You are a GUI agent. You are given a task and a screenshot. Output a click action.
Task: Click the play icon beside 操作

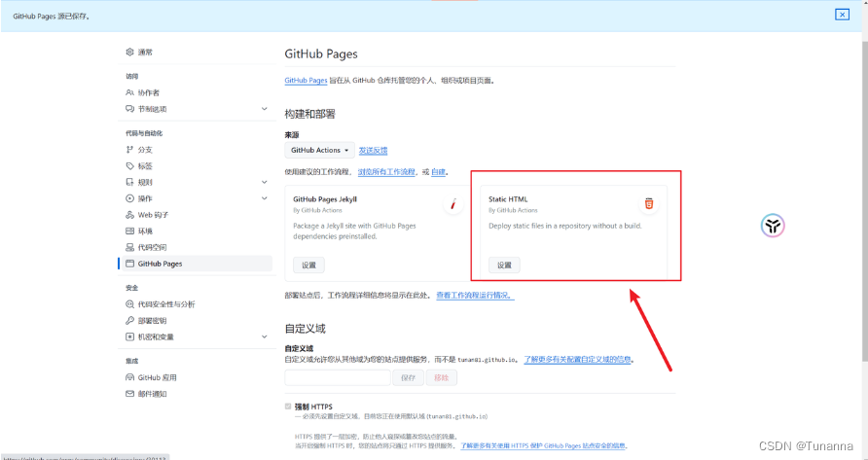click(x=129, y=198)
